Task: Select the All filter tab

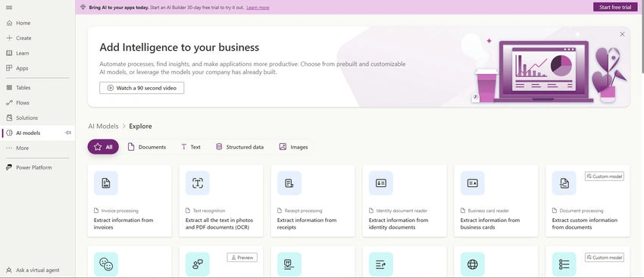Action: [103, 147]
